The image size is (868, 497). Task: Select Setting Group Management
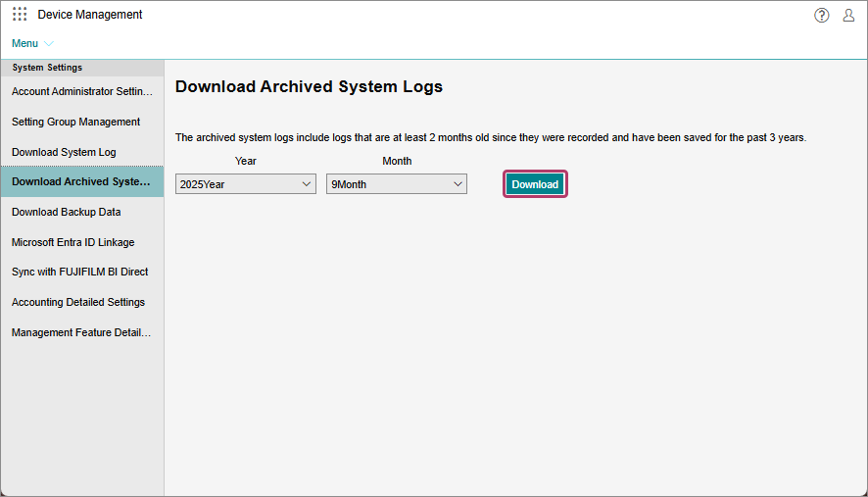(x=82, y=122)
